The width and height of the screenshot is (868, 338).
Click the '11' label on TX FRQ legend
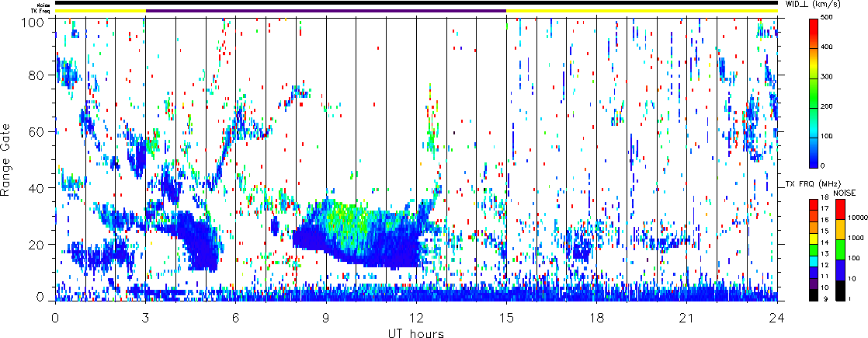pos(825,277)
